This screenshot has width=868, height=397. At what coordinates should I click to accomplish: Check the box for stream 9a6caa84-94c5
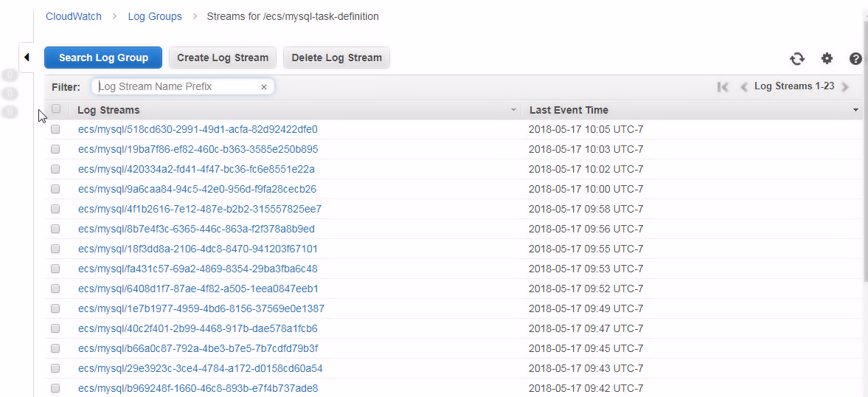pyautogui.click(x=55, y=190)
